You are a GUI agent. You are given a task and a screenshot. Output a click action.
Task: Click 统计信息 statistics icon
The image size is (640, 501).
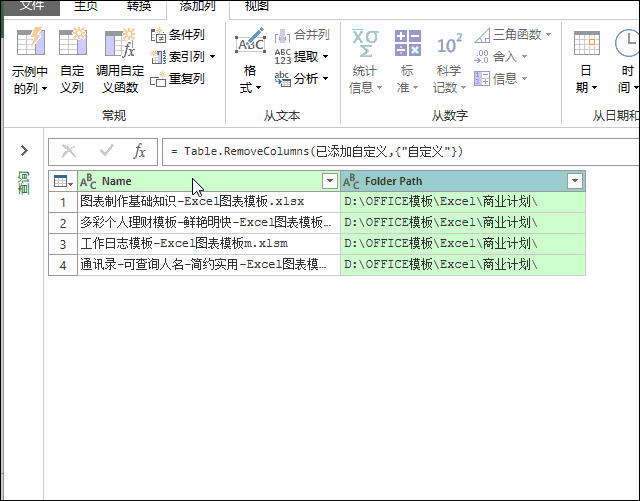click(x=365, y=43)
